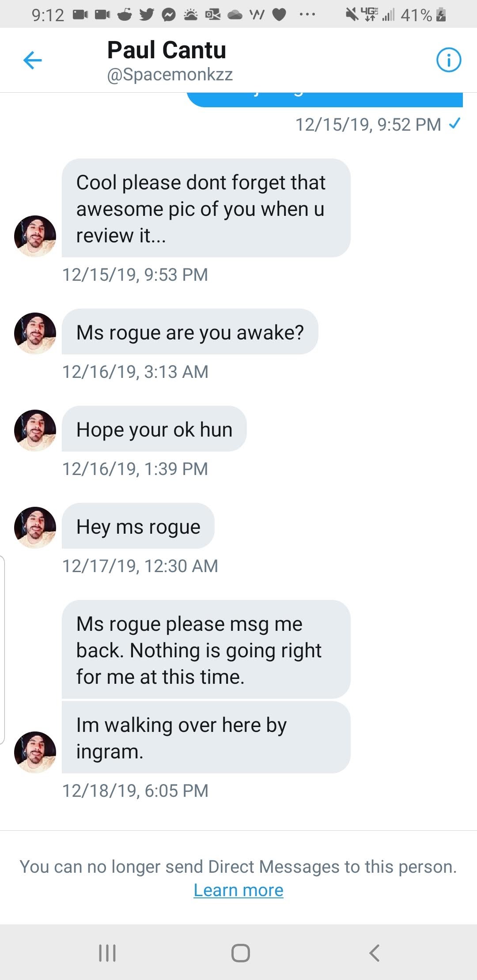The width and height of the screenshot is (477, 980).
Task: Tap avatar beside "Hey ms rogue" message
Action: click(35, 528)
